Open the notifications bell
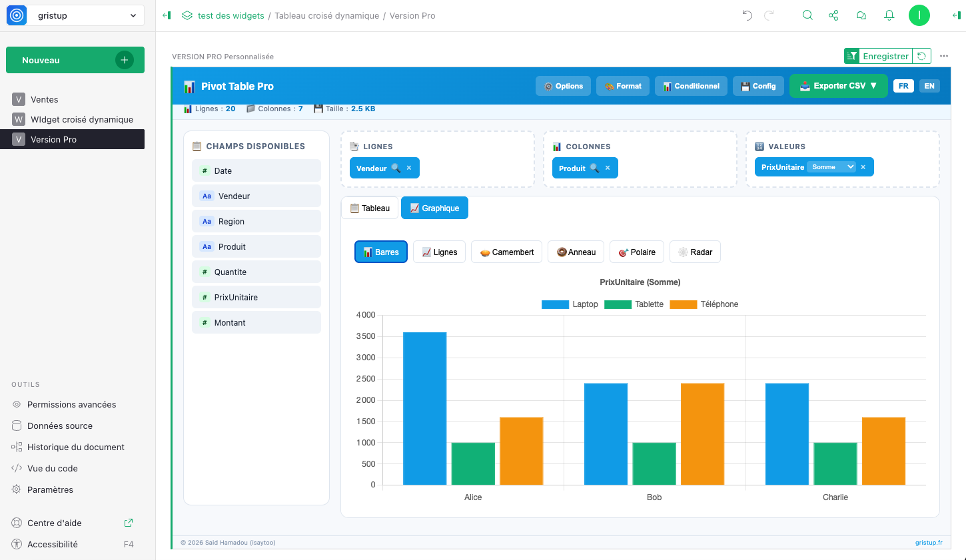The width and height of the screenshot is (966, 560). (x=889, y=15)
